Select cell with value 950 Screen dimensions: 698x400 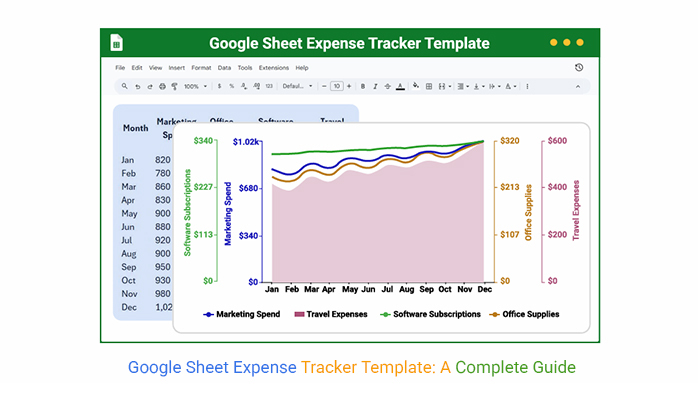pyautogui.click(x=162, y=267)
